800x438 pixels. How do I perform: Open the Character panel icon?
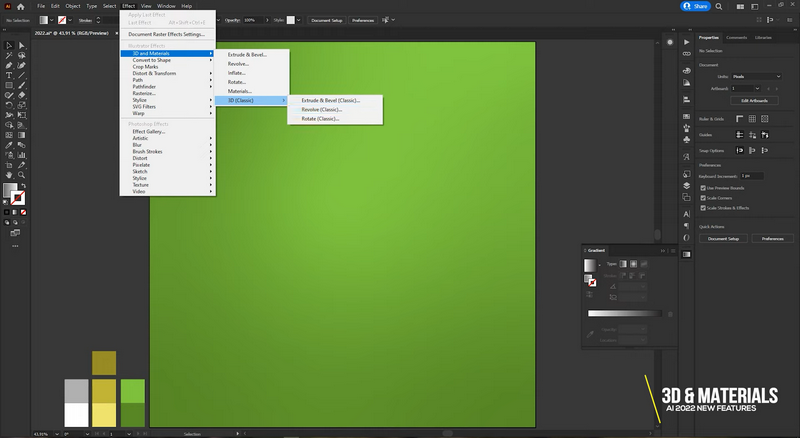[687, 214]
